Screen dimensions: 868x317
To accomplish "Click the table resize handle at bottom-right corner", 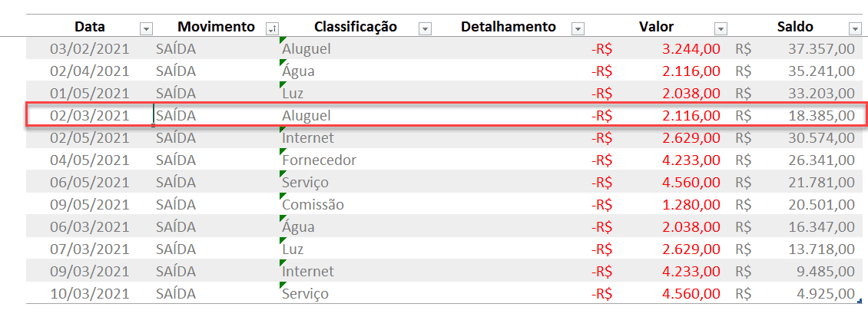I will tap(859, 301).
